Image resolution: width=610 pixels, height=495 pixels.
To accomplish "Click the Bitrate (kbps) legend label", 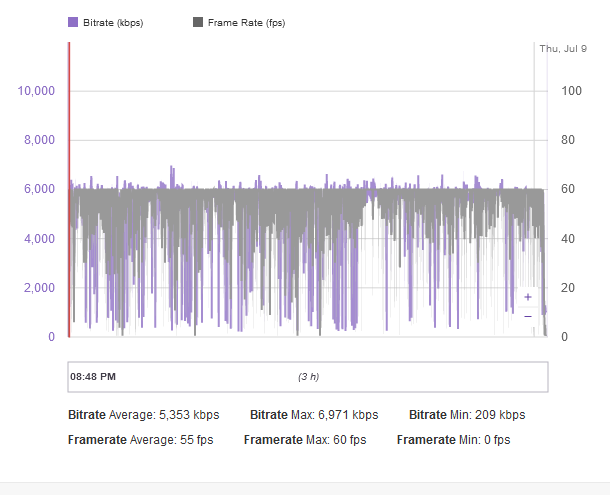I will pos(113,22).
